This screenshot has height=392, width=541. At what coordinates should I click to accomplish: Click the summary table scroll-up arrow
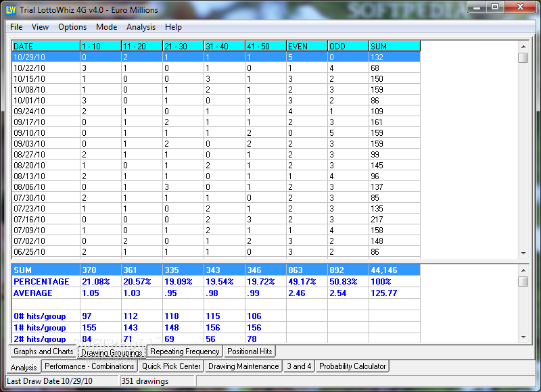pos(523,270)
